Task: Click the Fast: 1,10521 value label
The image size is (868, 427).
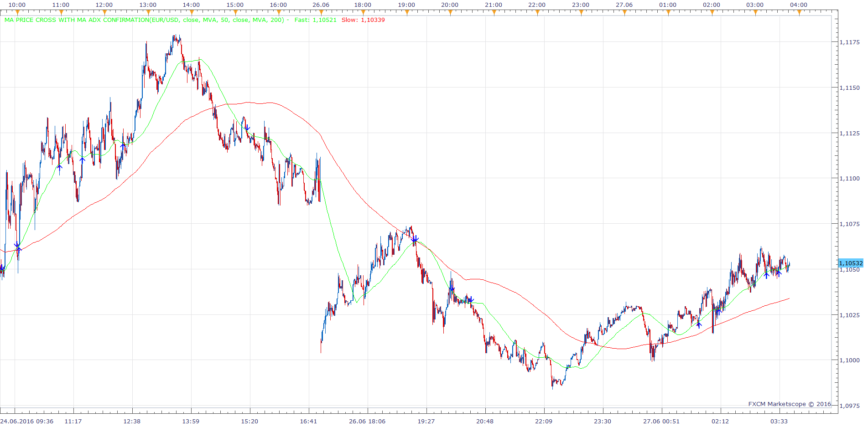Action: point(315,20)
